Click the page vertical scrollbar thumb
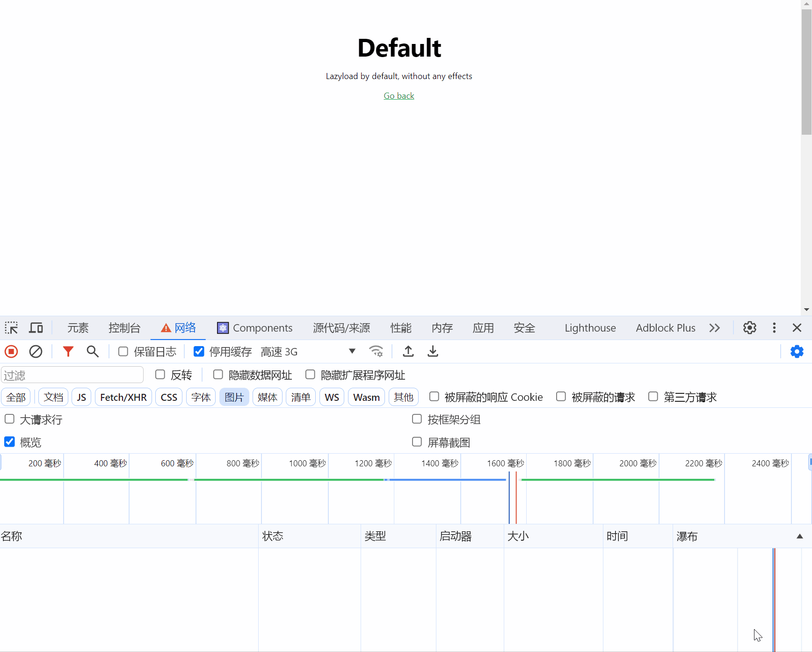This screenshot has height=652, width=812. pos(806,72)
